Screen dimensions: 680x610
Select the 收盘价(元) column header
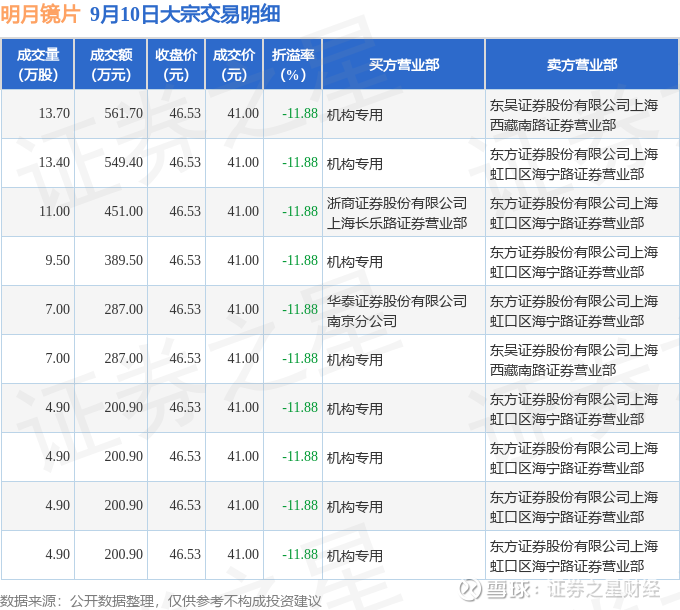pos(176,65)
